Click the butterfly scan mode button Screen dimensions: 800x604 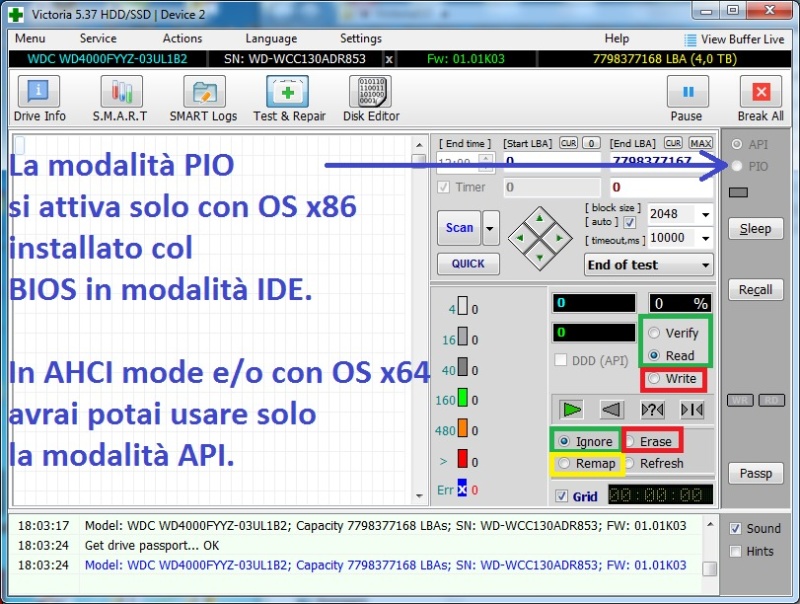click(692, 409)
